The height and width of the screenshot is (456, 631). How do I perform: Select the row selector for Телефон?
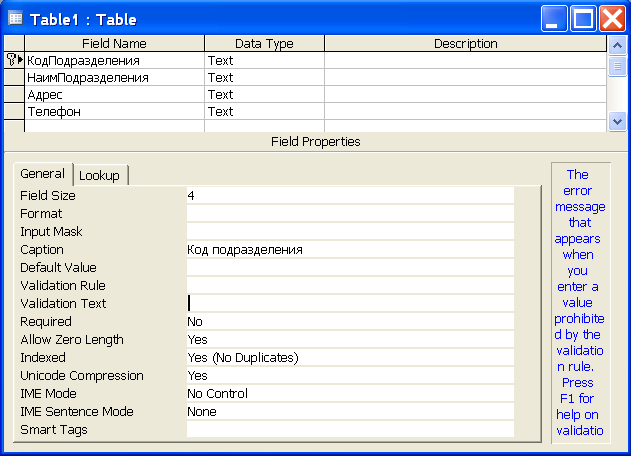(14, 112)
